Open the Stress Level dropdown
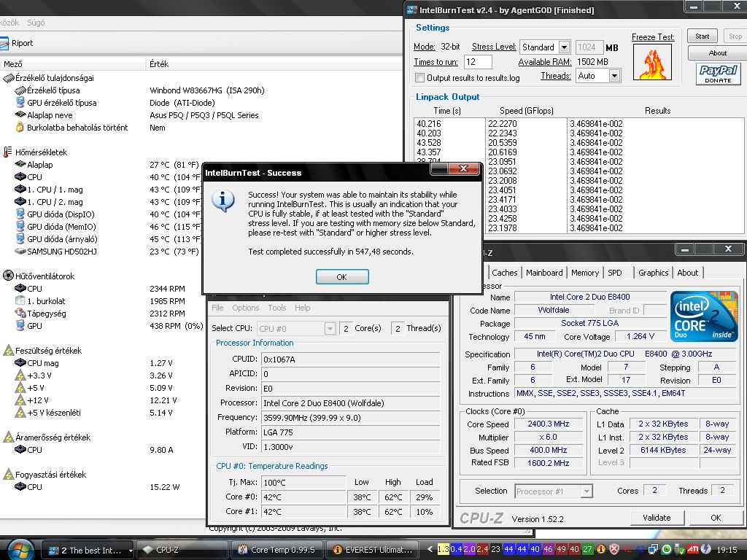The width and height of the screenshot is (747, 560). pyautogui.click(x=564, y=47)
